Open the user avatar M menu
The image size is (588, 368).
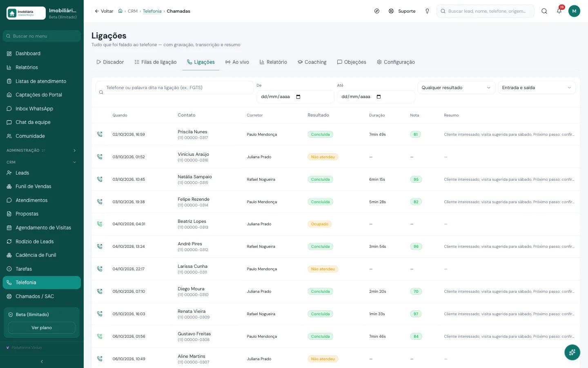coord(574,11)
